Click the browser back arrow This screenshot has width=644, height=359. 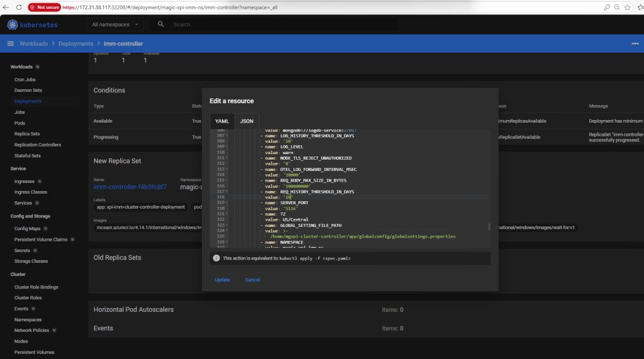coord(7,7)
